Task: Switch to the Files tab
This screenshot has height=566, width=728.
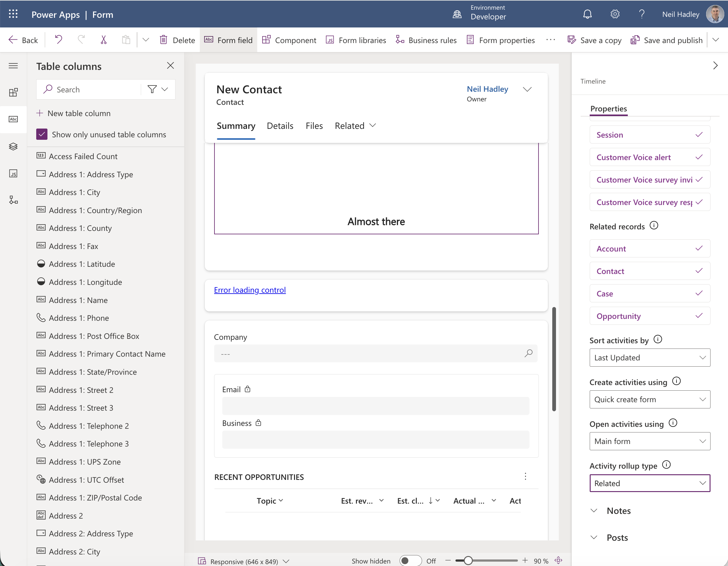Action: 314,126
